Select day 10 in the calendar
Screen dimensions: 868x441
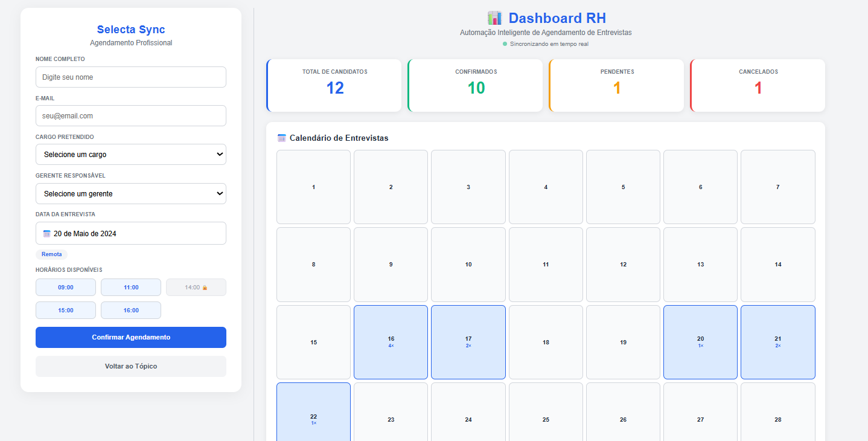(x=468, y=265)
